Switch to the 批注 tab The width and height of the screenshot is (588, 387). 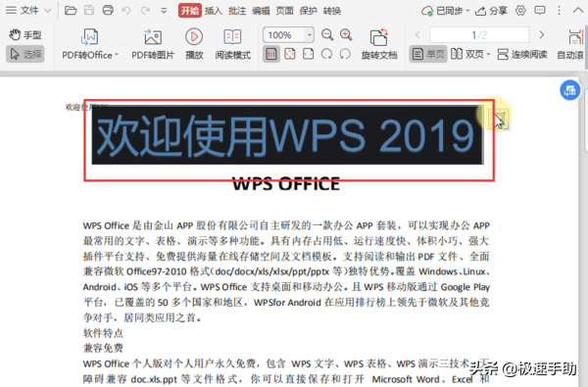(237, 11)
